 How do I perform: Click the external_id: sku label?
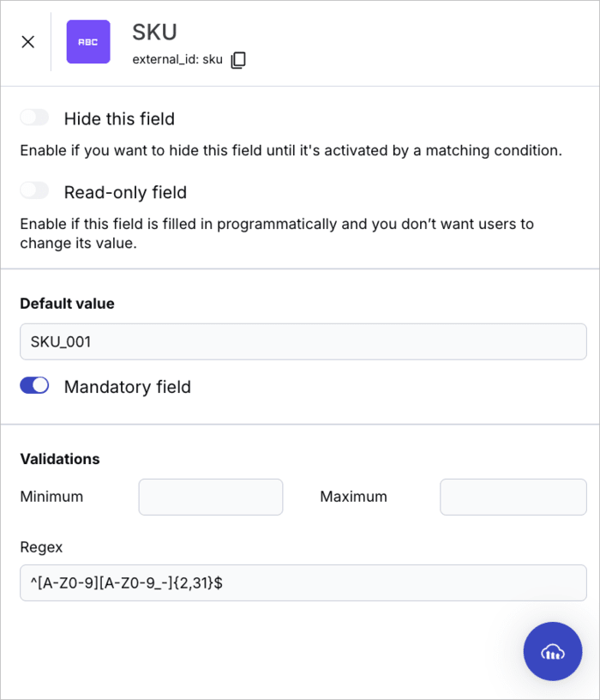[177, 60]
